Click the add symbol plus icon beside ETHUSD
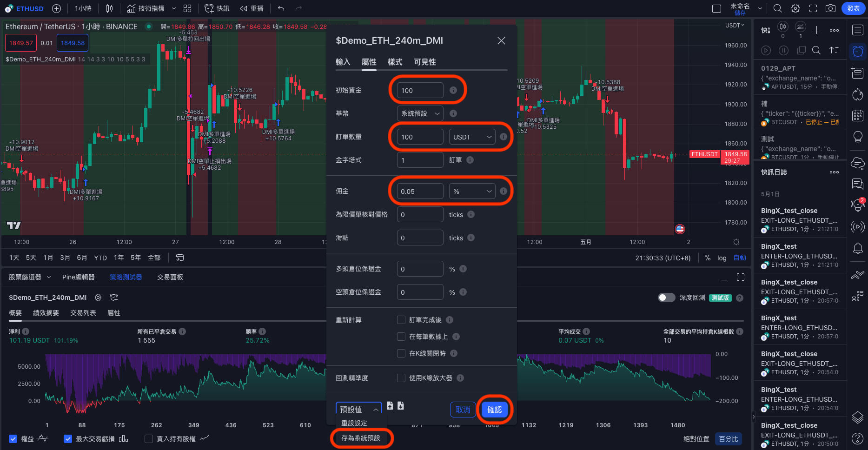The width and height of the screenshot is (868, 450). (x=56, y=8)
